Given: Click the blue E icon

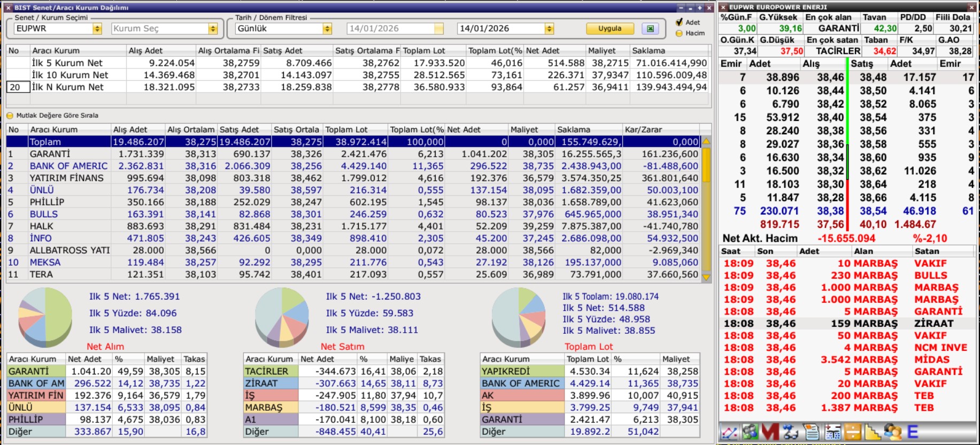Looking at the screenshot, I should point(912,432).
